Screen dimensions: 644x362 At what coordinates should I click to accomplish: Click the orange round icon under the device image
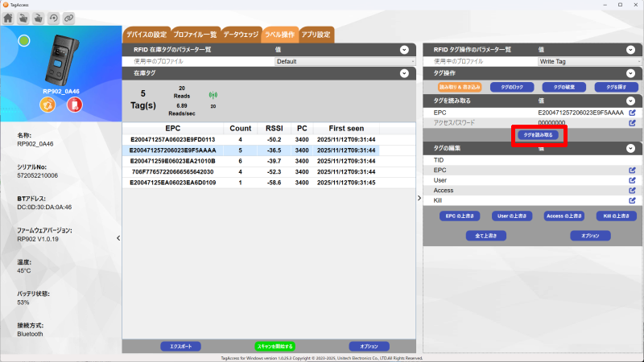click(47, 105)
